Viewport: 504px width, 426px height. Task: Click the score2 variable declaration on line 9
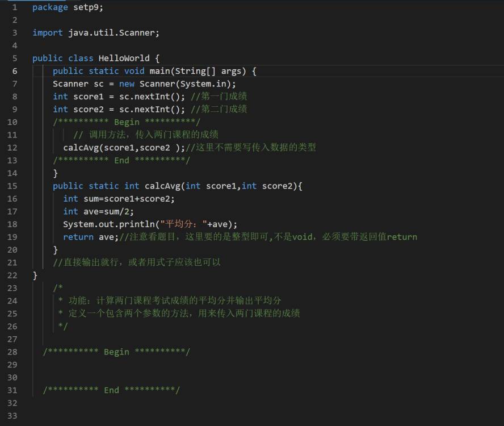click(119, 110)
